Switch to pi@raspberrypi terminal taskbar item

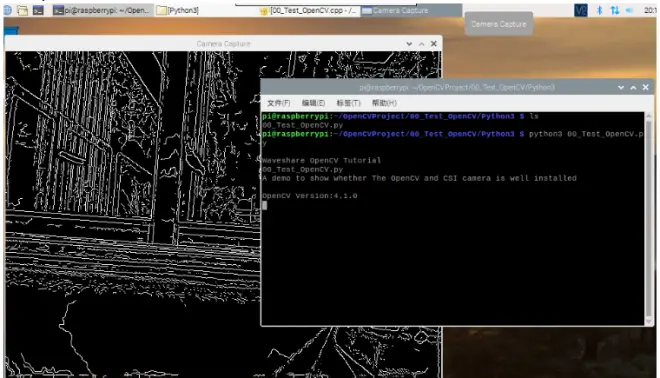[x=102, y=10]
